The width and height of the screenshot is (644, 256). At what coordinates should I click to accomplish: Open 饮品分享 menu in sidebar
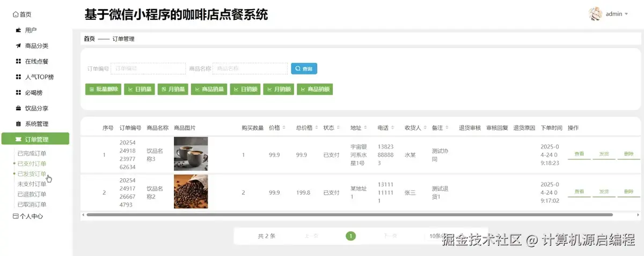[x=35, y=108]
